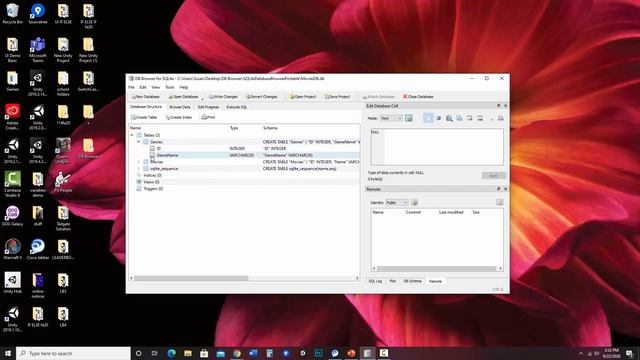Click the Create Index button
This screenshot has height=360, width=640.
(179, 117)
